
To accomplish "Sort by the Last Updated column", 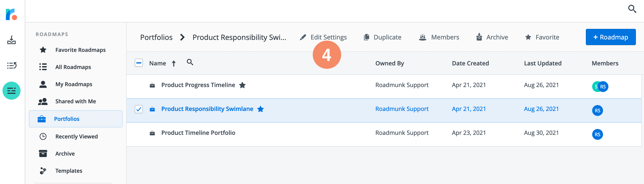I will click(543, 63).
